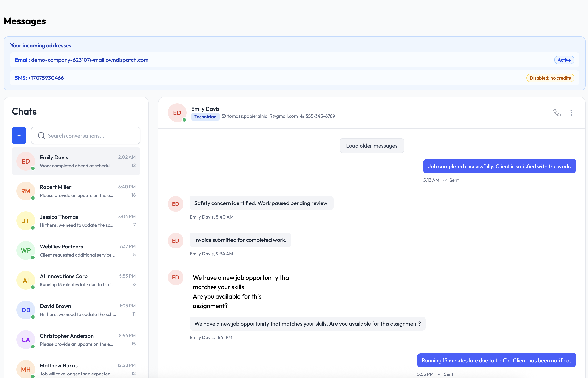Click Emily Davis's green online status dot

coord(184,120)
